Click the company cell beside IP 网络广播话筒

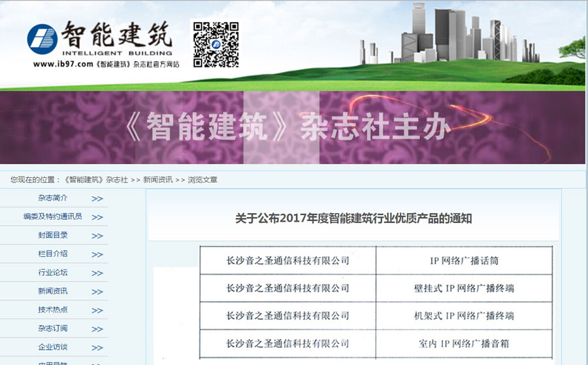[287, 260]
